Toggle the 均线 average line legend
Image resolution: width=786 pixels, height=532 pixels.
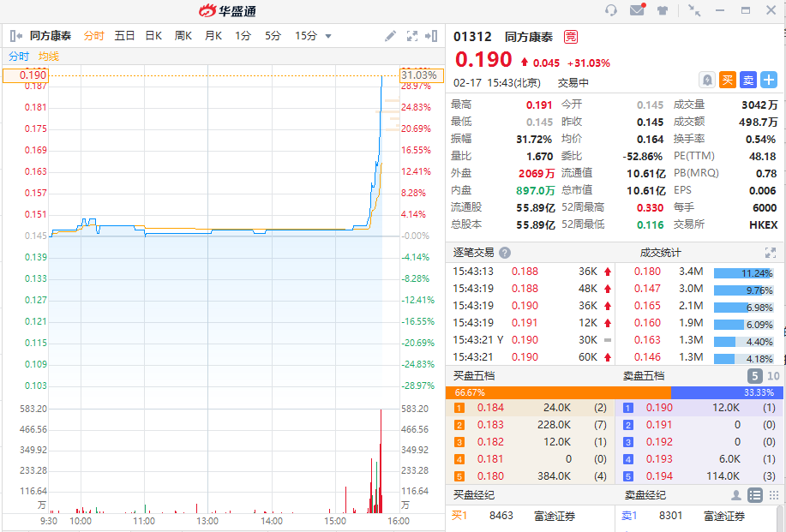coord(49,57)
